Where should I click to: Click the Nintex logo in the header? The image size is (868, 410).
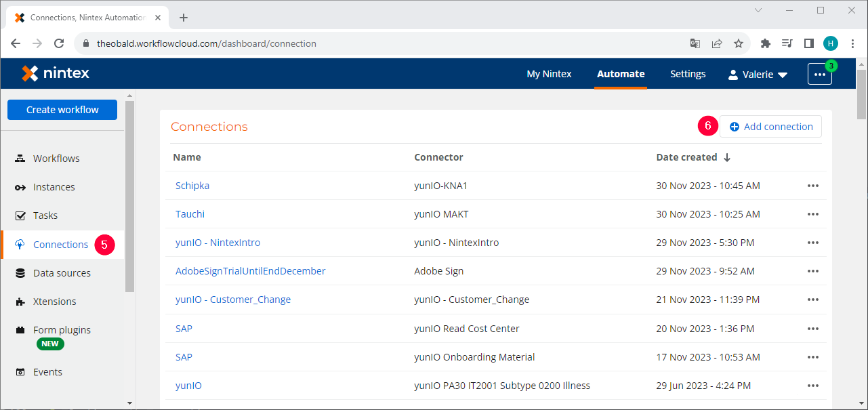pyautogui.click(x=56, y=73)
